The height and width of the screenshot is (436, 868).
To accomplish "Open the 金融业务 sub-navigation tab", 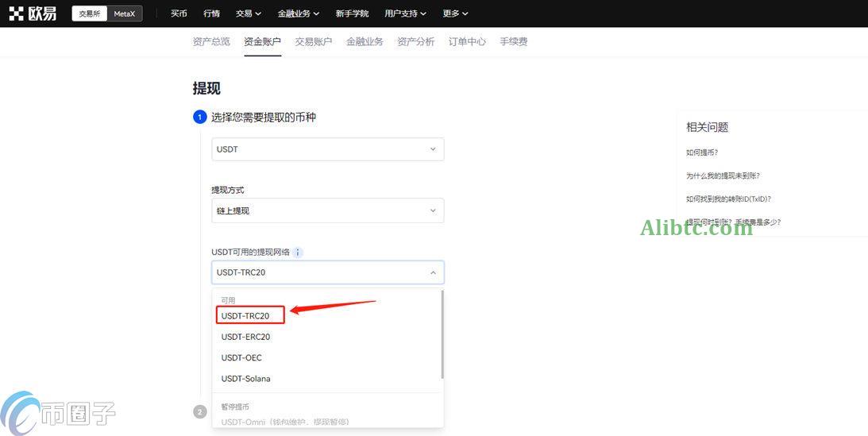I will pos(365,41).
